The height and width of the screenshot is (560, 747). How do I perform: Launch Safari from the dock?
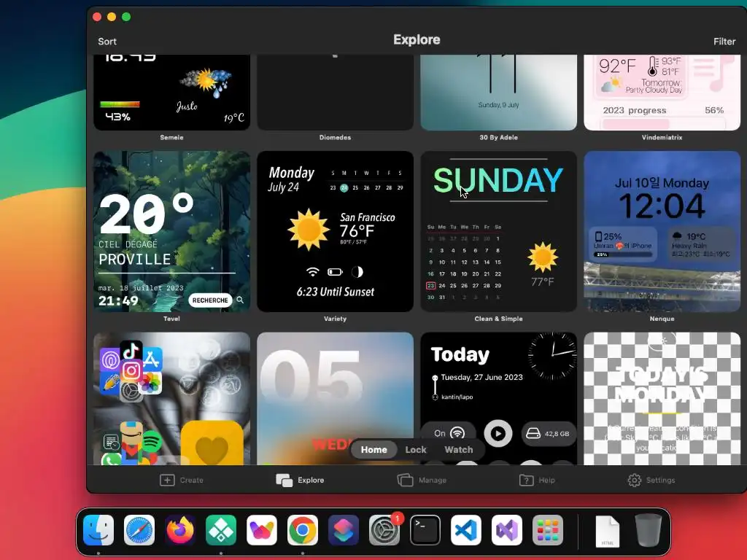tap(139, 530)
